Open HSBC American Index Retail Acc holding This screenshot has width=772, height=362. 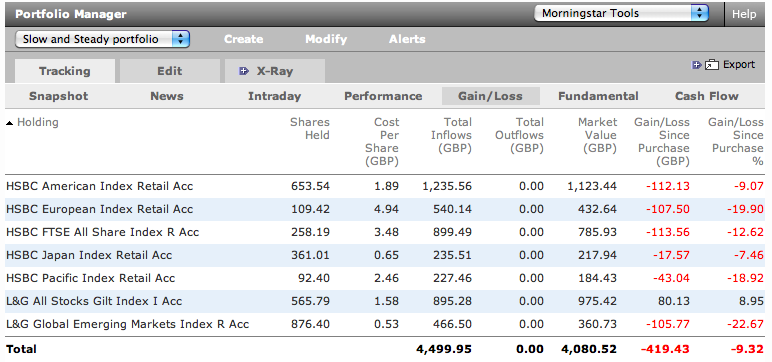pyautogui.click(x=99, y=186)
